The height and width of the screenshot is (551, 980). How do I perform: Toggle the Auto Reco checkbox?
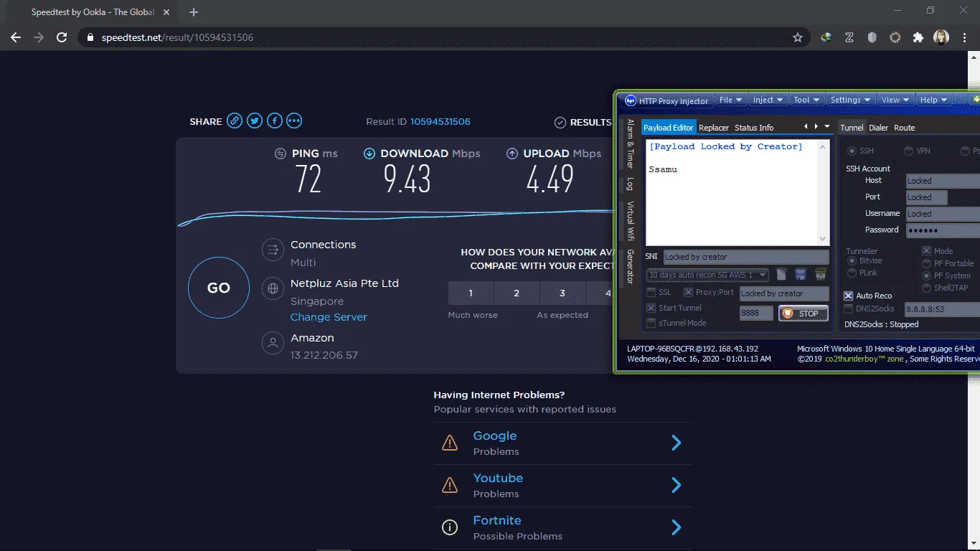pyautogui.click(x=849, y=296)
